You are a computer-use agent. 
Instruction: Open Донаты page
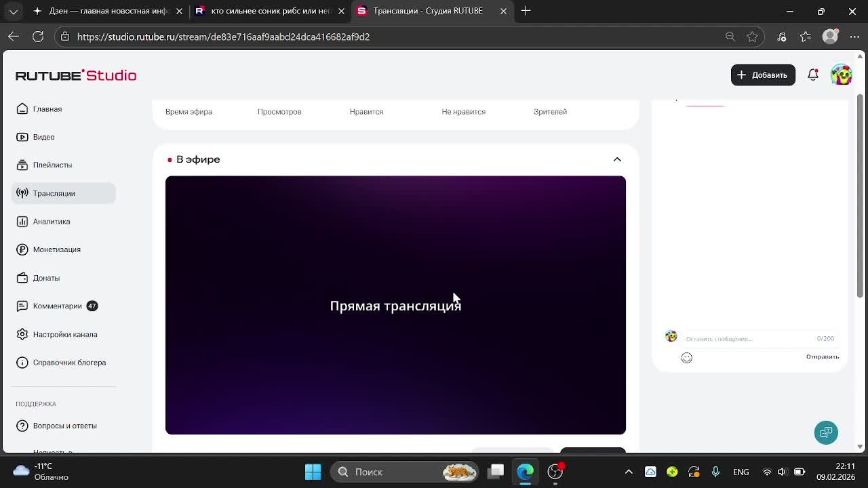tap(63, 278)
